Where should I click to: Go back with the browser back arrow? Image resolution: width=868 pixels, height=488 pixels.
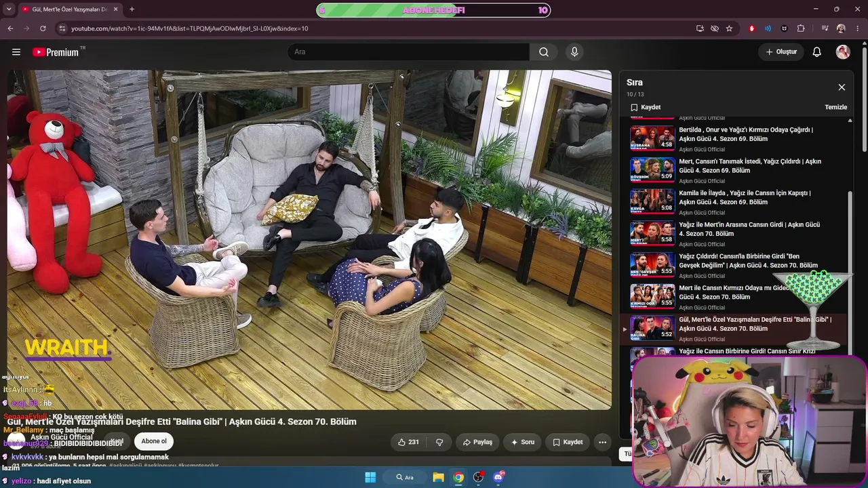click(x=10, y=28)
